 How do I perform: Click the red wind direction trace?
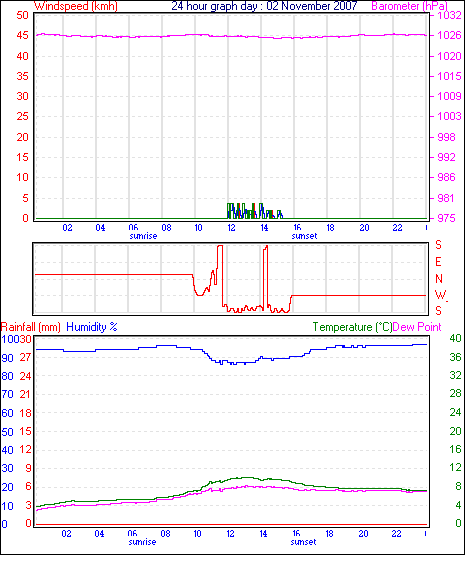click(x=230, y=279)
